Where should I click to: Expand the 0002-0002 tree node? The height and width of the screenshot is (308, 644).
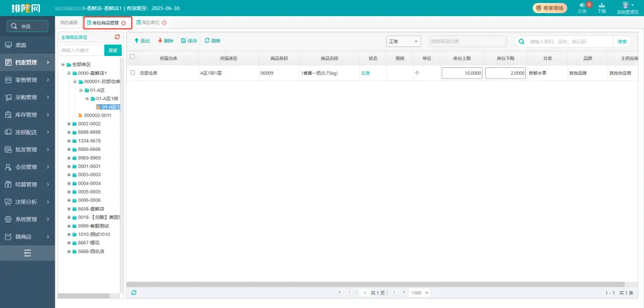tap(69, 124)
